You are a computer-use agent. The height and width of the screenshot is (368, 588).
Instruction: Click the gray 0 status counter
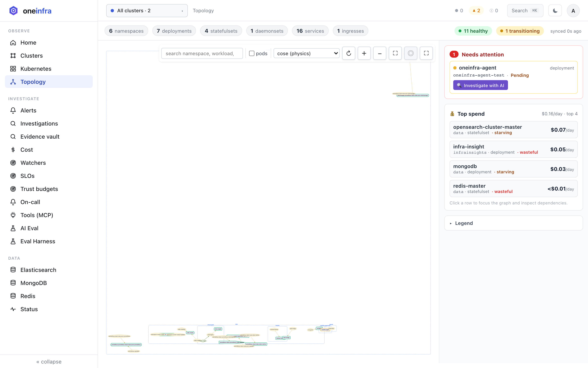tap(459, 11)
